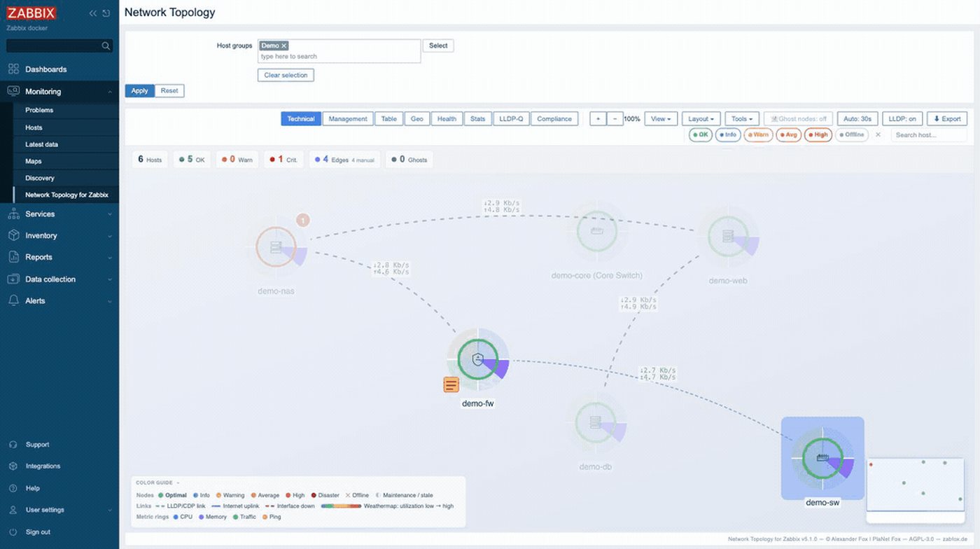Select the demo-sw switch node

pyautogui.click(x=822, y=458)
